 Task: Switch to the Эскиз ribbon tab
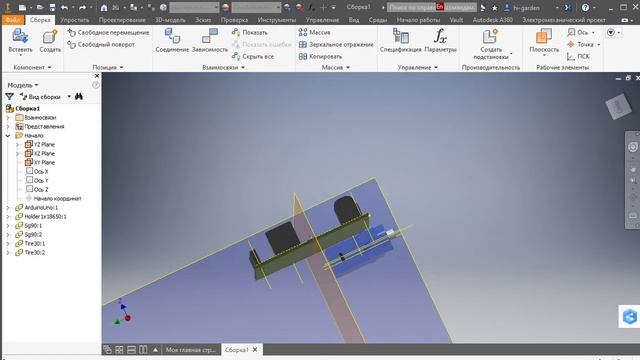tap(203, 20)
